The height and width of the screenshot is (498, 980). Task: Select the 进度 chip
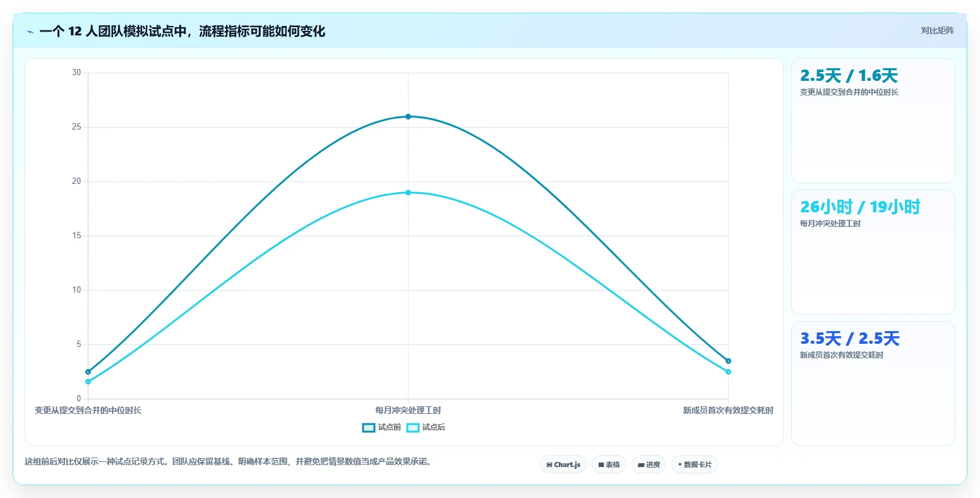point(648,465)
